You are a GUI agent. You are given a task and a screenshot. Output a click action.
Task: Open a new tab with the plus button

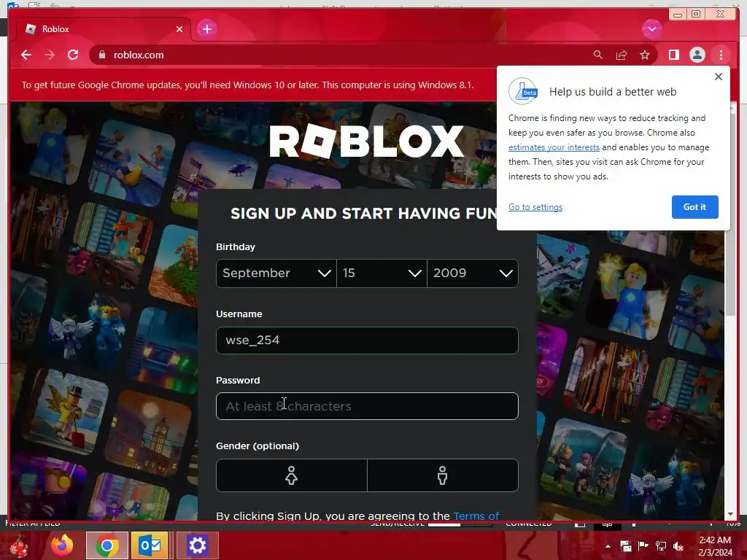click(x=206, y=29)
